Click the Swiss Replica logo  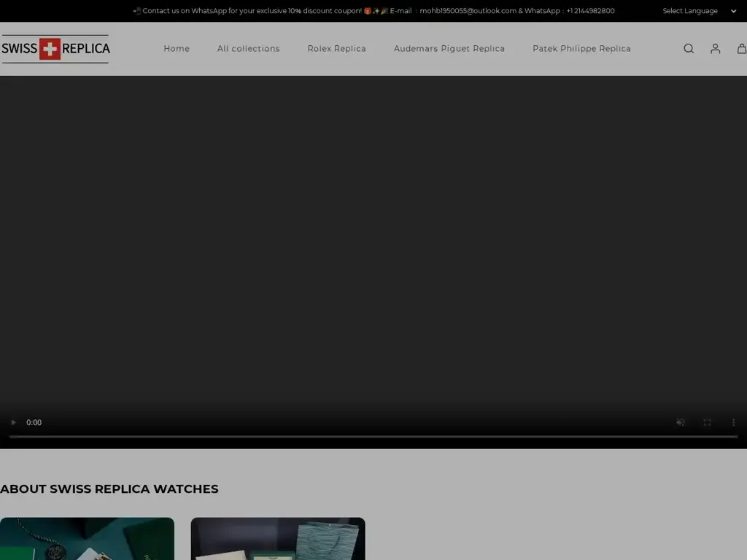pos(55,48)
